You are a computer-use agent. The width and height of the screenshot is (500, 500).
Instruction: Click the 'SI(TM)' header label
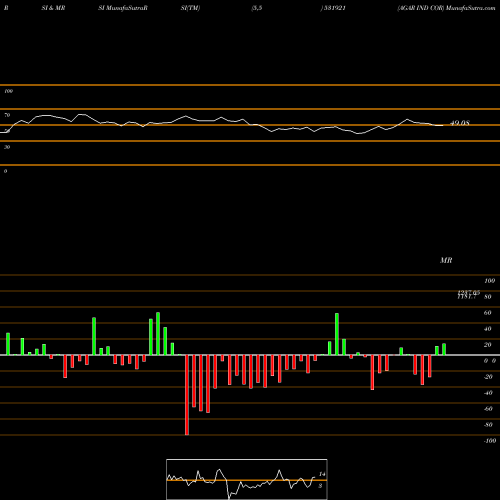point(190,8)
